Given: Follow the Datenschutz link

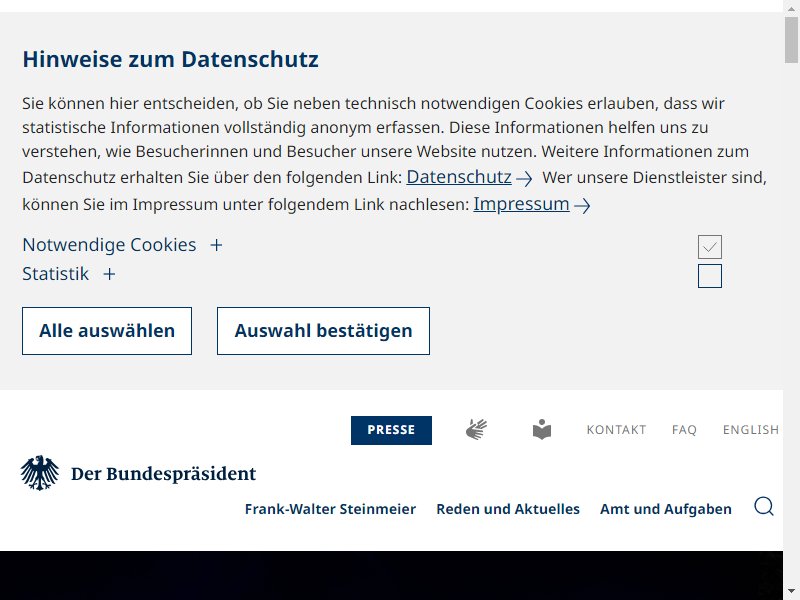Looking at the screenshot, I should point(469,177).
